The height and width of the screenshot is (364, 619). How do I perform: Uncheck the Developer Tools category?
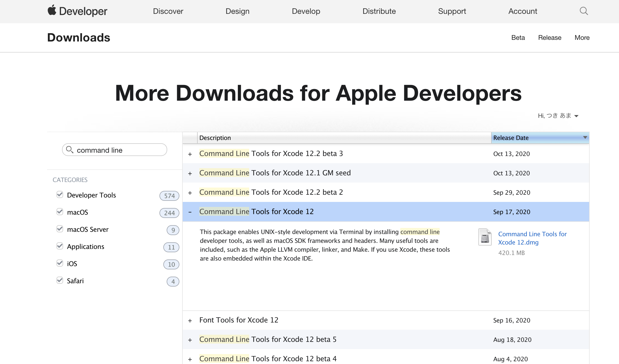point(60,194)
